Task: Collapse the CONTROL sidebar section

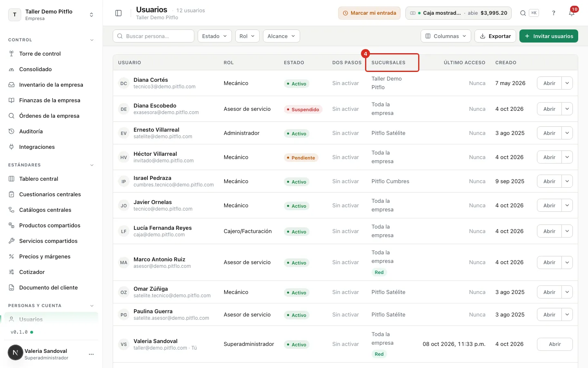Action: 92,40
